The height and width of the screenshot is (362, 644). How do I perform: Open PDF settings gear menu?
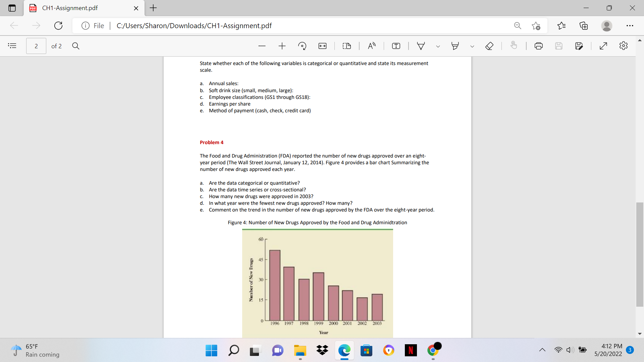click(624, 46)
